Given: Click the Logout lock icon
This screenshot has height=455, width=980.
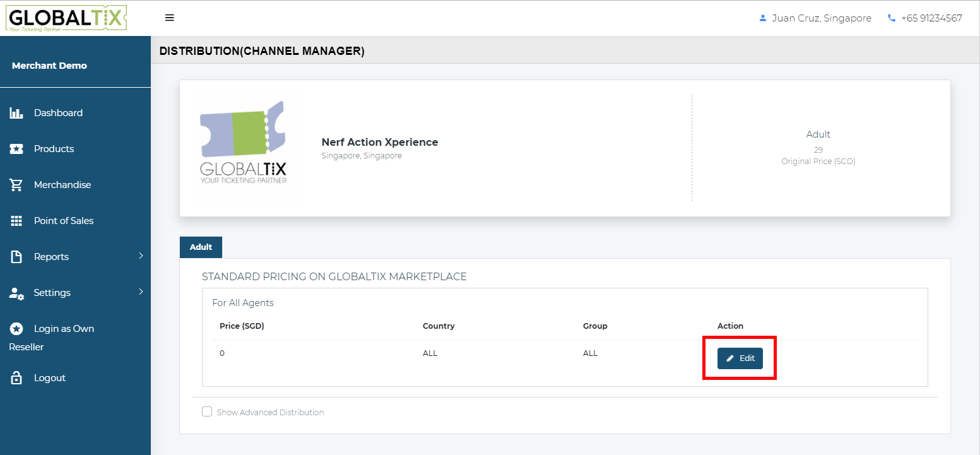Looking at the screenshot, I should pyautogui.click(x=16, y=378).
